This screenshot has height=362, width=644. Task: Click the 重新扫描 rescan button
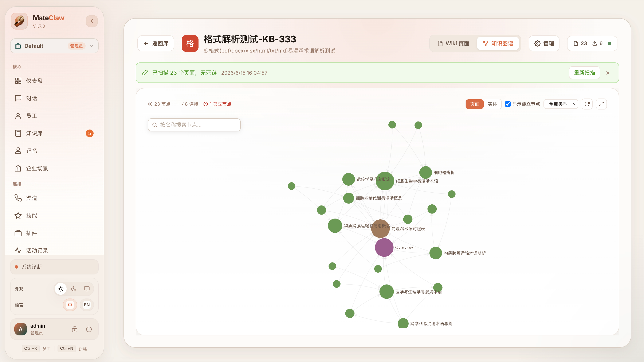point(585,73)
